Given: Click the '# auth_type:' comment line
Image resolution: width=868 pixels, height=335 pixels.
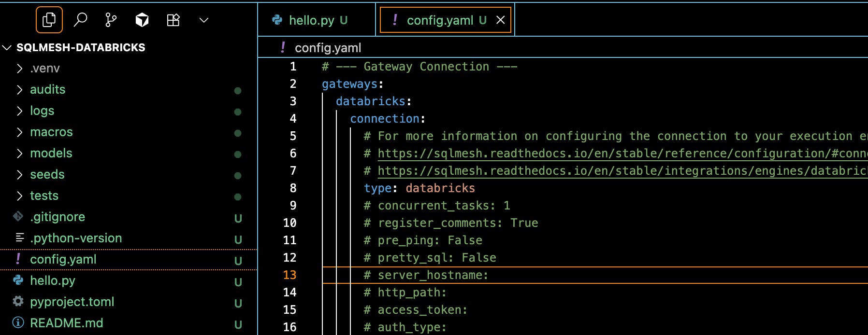Looking at the screenshot, I should [405, 327].
